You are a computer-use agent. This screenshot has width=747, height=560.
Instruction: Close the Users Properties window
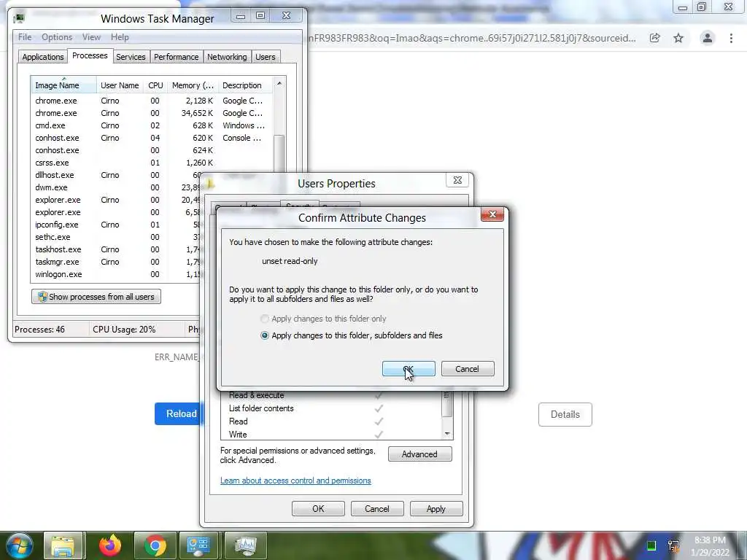pyautogui.click(x=457, y=180)
